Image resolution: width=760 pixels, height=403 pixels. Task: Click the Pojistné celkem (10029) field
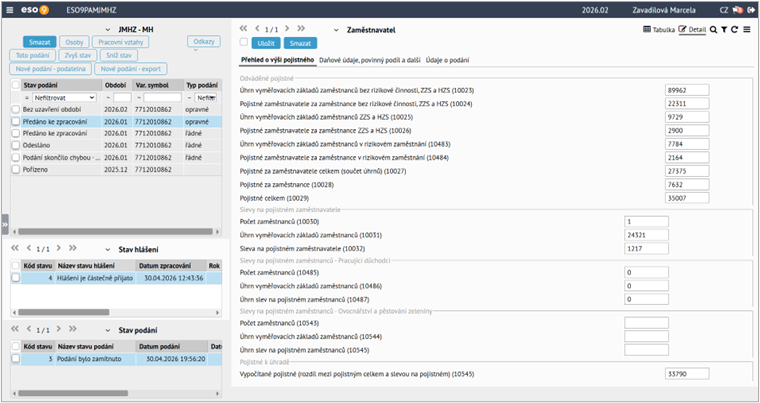point(687,198)
